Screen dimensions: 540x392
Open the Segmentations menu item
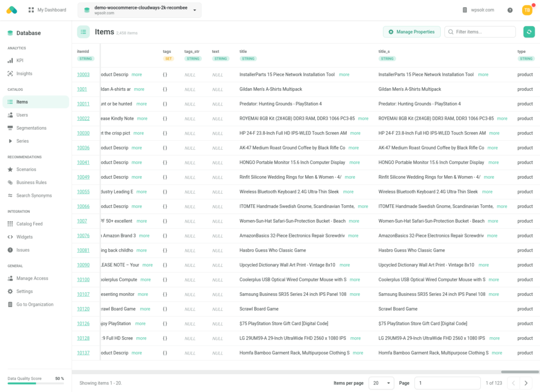36,128
